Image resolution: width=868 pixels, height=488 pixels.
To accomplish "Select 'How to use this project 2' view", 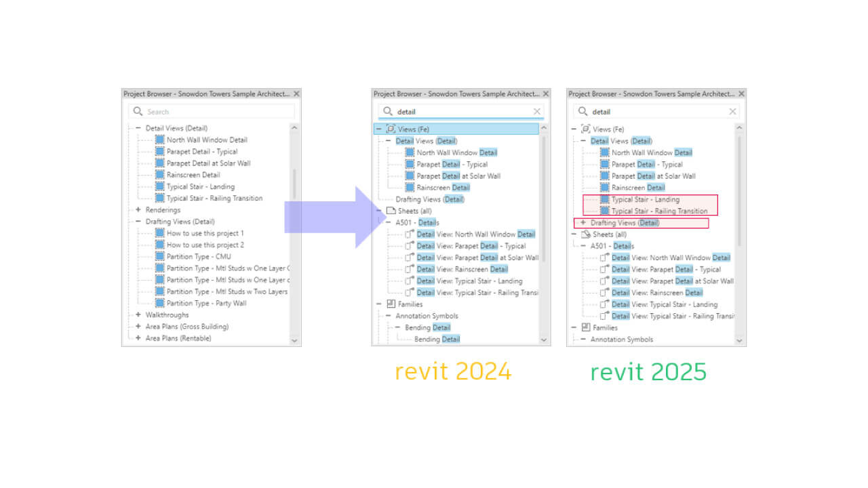I will [205, 245].
